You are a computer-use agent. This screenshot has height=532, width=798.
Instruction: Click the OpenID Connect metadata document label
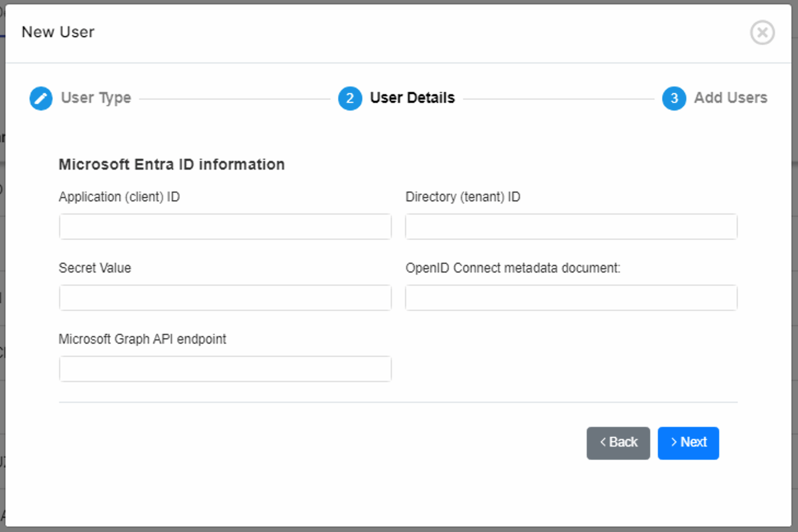512,268
